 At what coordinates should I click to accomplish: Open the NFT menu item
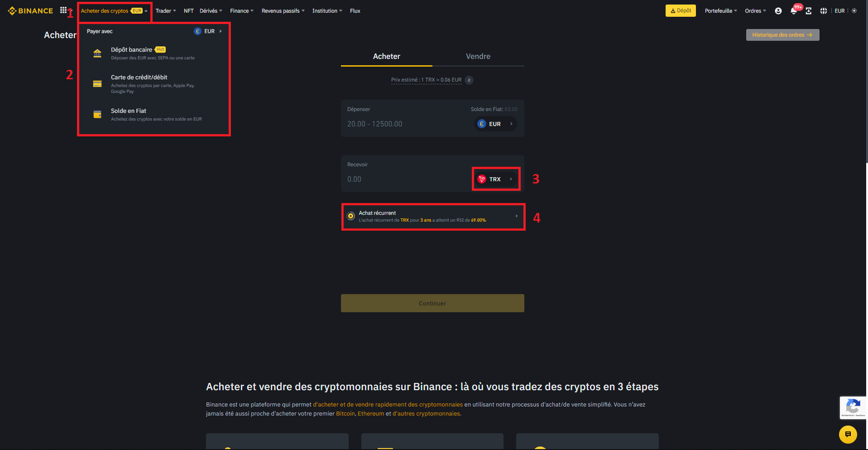tap(189, 11)
